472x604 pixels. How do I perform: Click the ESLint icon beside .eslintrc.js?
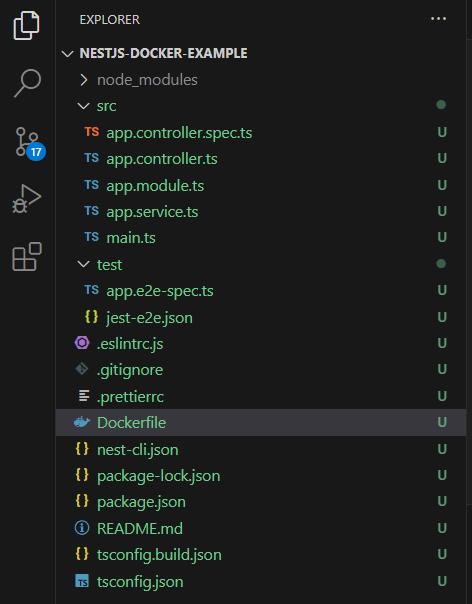tap(82, 343)
